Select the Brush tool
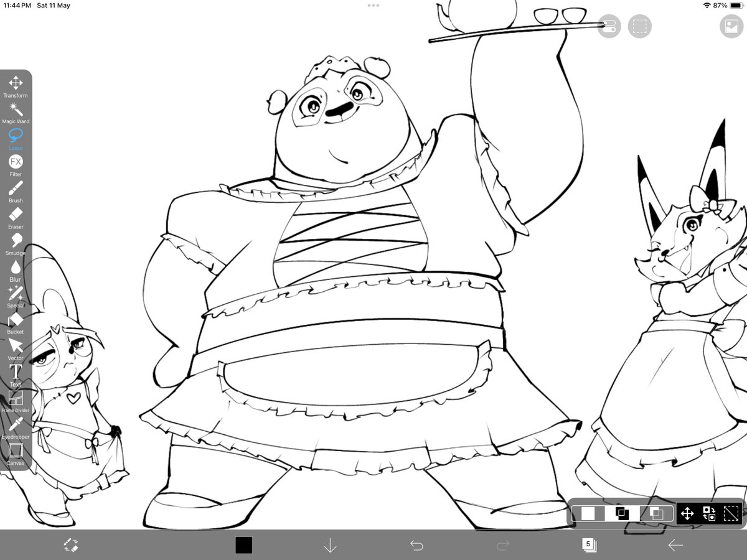Image resolution: width=747 pixels, height=560 pixels. pyautogui.click(x=16, y=192)
